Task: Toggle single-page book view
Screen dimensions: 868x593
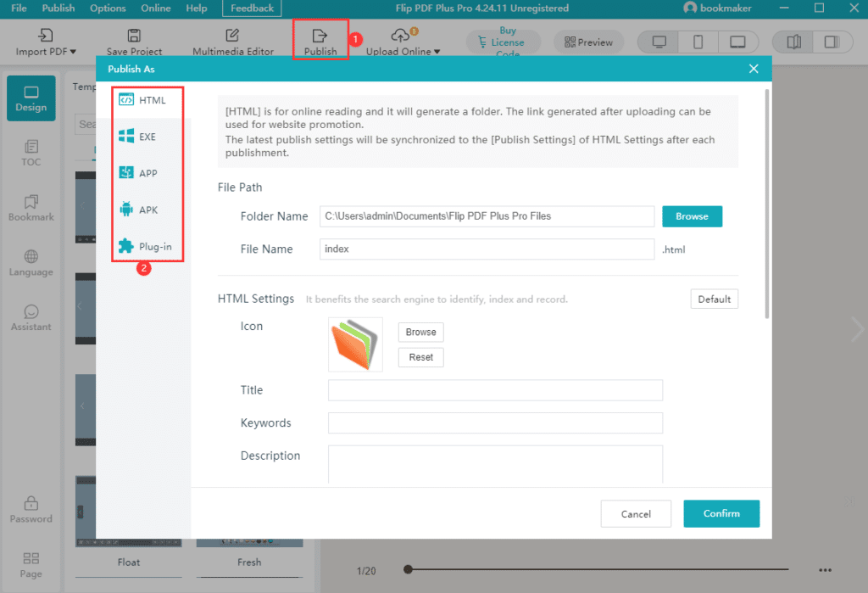Action: (x=832, y=41)
